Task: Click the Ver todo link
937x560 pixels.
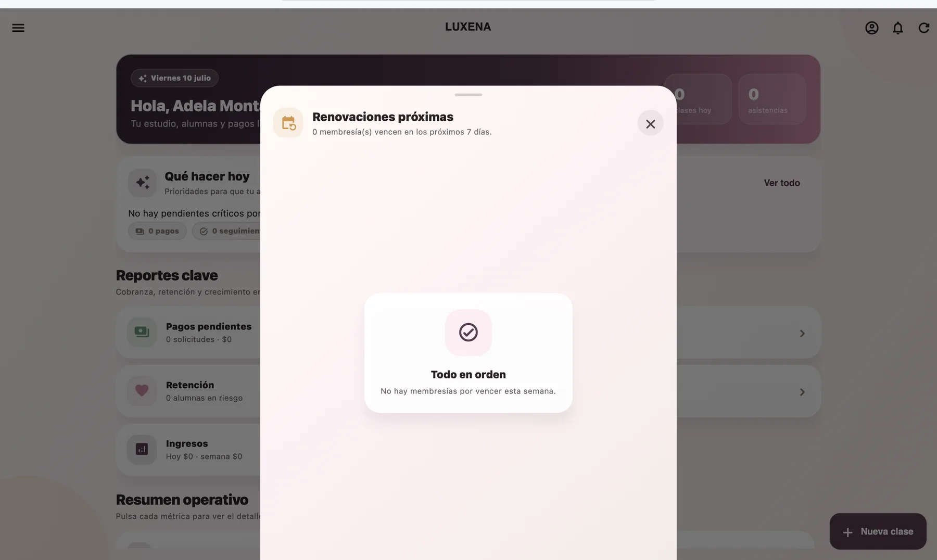Action: pos(782,183)
